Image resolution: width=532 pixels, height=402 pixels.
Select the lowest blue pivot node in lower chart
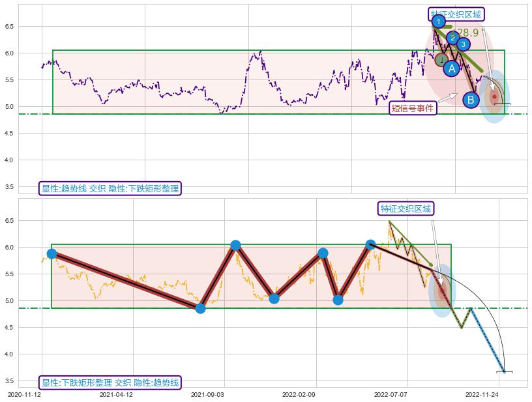[200, 308]
